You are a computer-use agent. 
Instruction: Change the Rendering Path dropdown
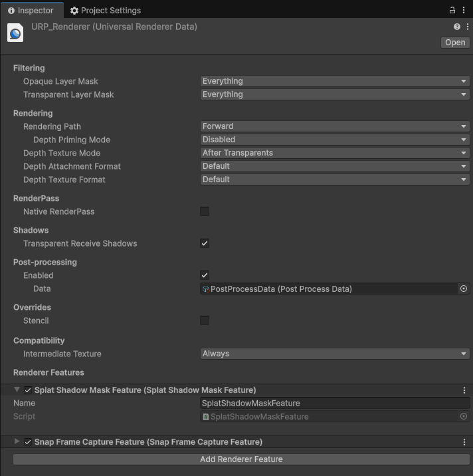pos(335,126)
